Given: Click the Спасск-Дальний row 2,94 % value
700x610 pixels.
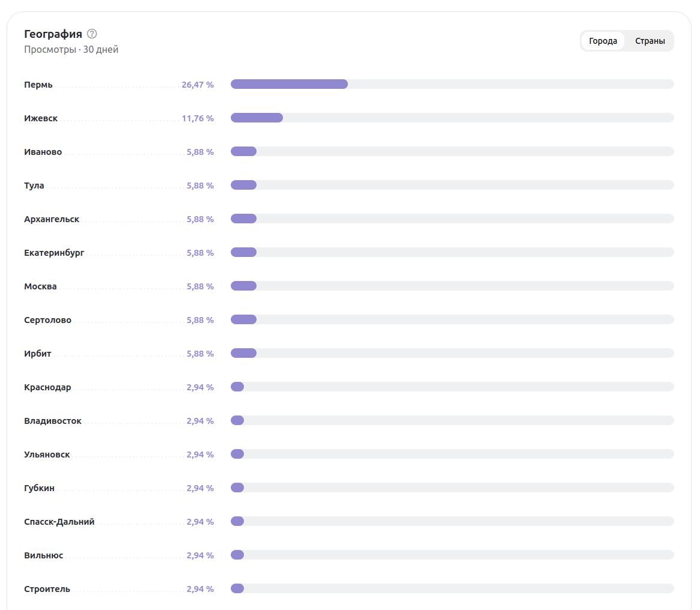Looking at the screenshot, I should click(200, 522).
